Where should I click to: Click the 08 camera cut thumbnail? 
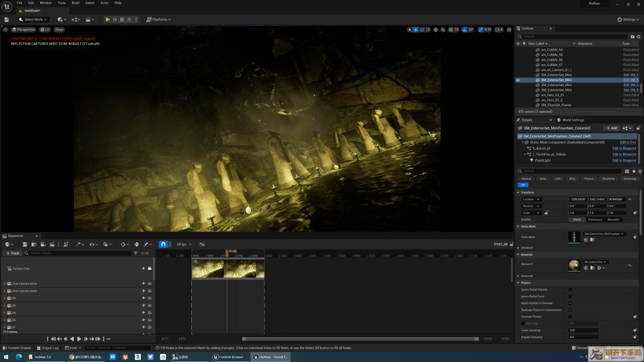click(228, 268)
